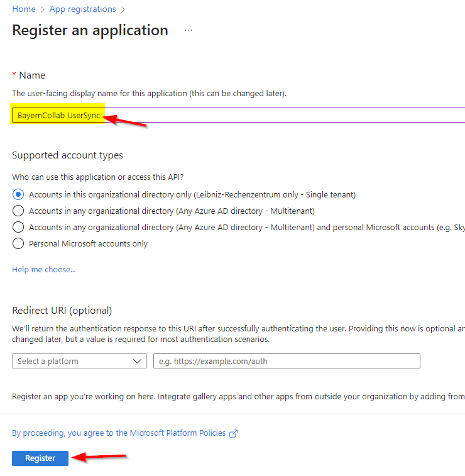Click the red required asterisk beside Name
The width and height of the screenshot is (465, 476).
[x=14, y=75]
